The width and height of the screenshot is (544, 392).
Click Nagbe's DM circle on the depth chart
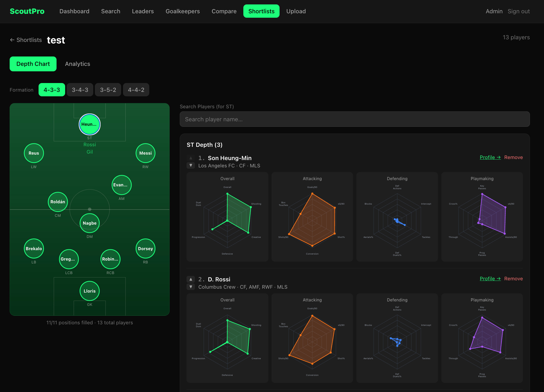pyautogui.click(x=90, y=223)
